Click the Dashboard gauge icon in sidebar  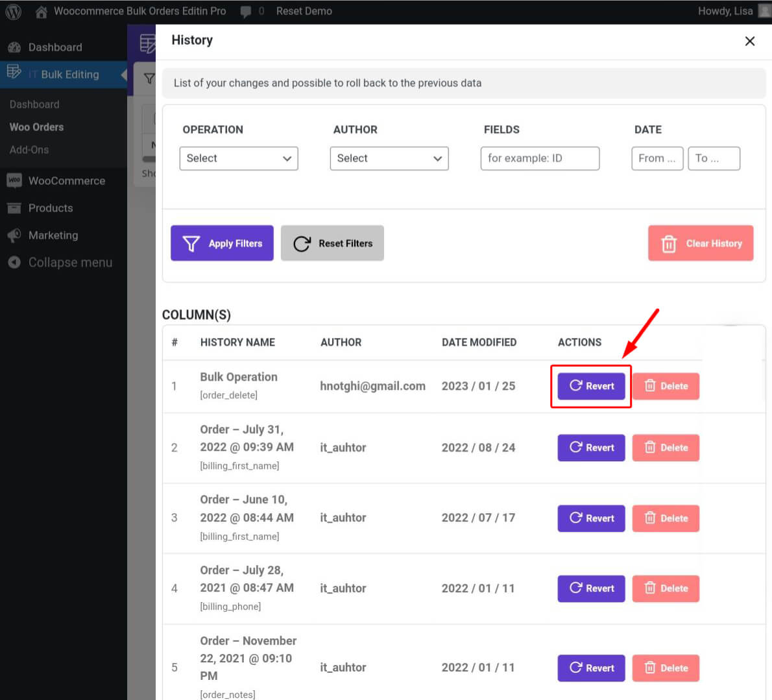coord(14,47)
